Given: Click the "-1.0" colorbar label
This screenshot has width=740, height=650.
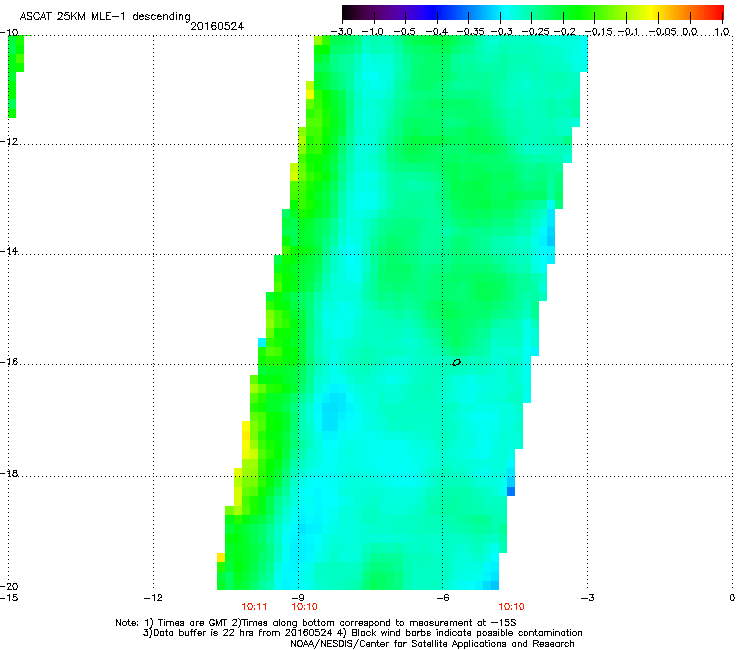Looking at the screenshot, I should point(372,32).
